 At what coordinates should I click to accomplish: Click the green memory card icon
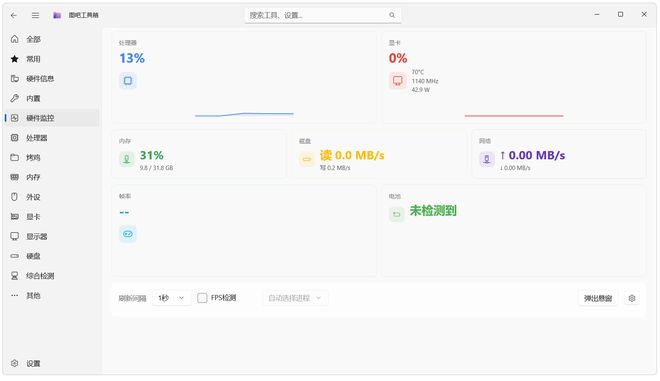126,159
